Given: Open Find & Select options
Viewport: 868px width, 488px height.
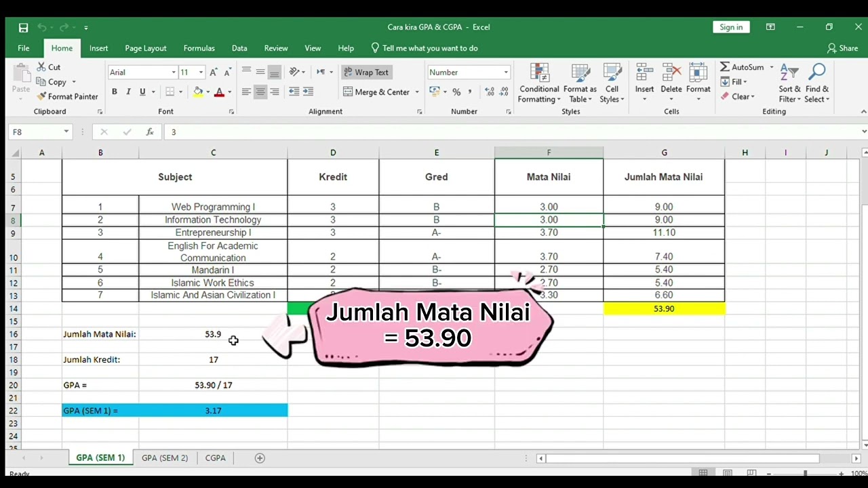Looking at the screenshot, I should coord(817,83).
